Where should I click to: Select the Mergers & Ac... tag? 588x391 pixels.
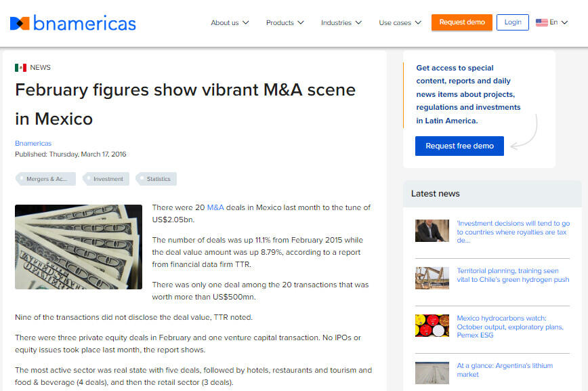coord(46,179)
